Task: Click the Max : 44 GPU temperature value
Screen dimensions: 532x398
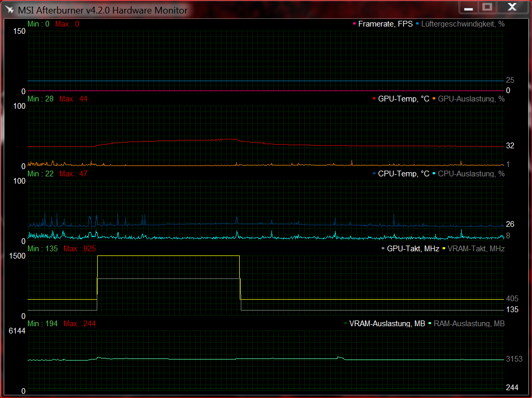Action: pyautogui.click(x=73, y=99)
